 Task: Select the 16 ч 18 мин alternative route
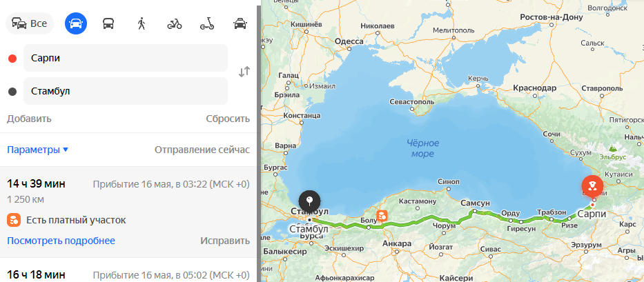(x=128, y=270)
